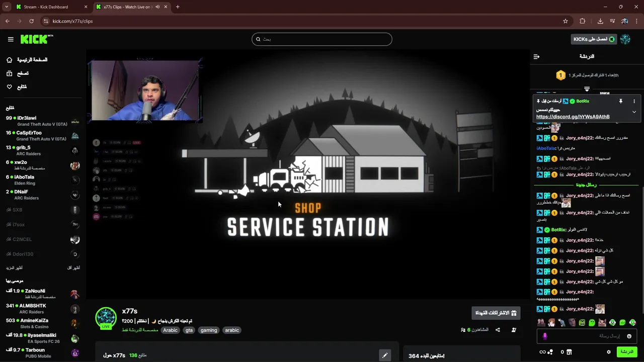Click the home icon in the sidebar
The width and height of the screenshot is (644, 362).
9,60
